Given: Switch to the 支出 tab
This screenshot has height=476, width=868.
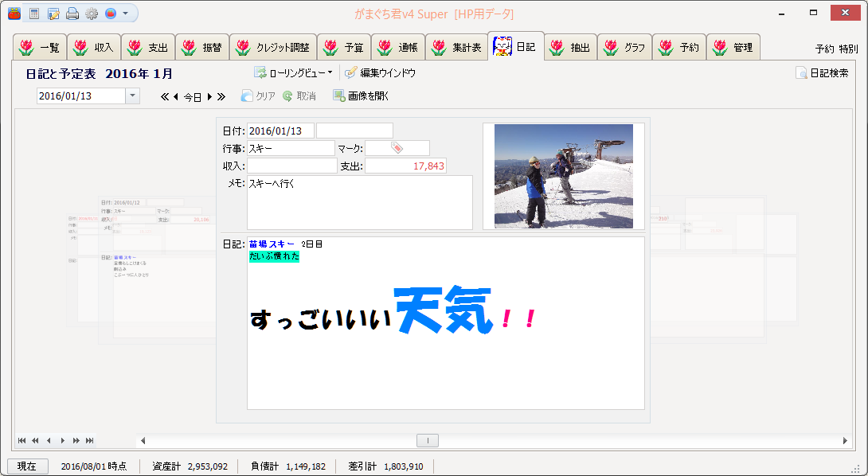Looking at the screenshot, I should (148, 48).
